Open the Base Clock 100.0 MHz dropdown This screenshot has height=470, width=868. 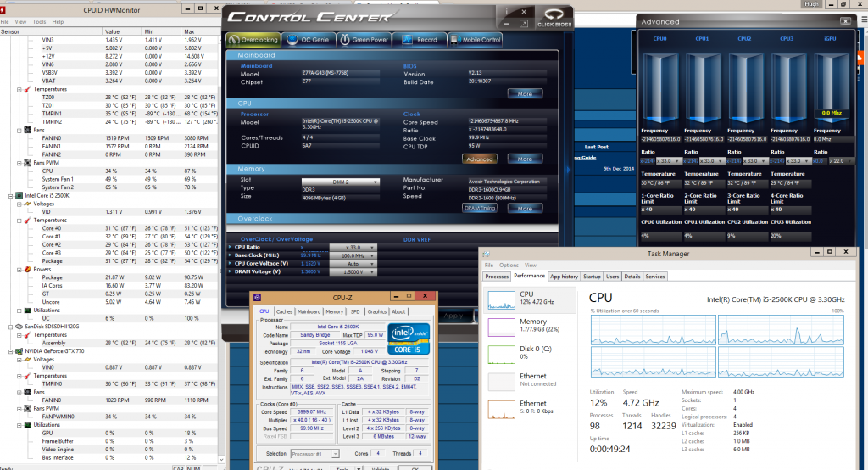pyautogui.click(x=353, y=255)
